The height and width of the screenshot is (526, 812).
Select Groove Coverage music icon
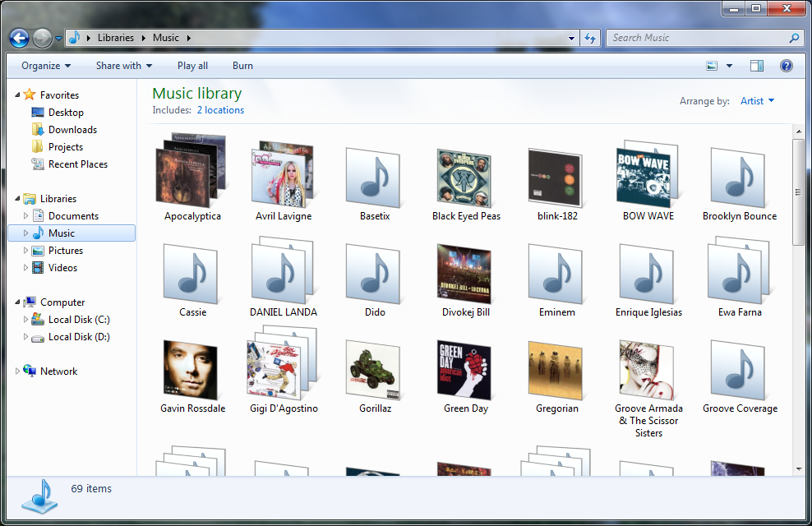(738, 370)
